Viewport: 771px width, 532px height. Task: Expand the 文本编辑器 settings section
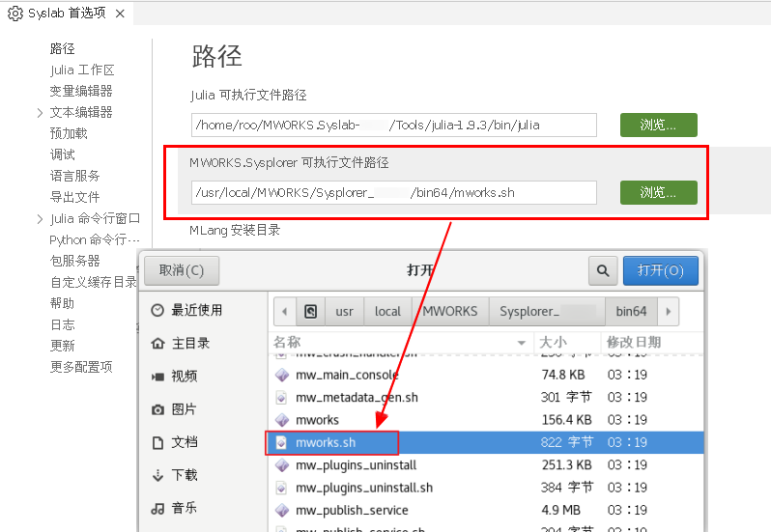pyautogui.click(x=40, y=112)
